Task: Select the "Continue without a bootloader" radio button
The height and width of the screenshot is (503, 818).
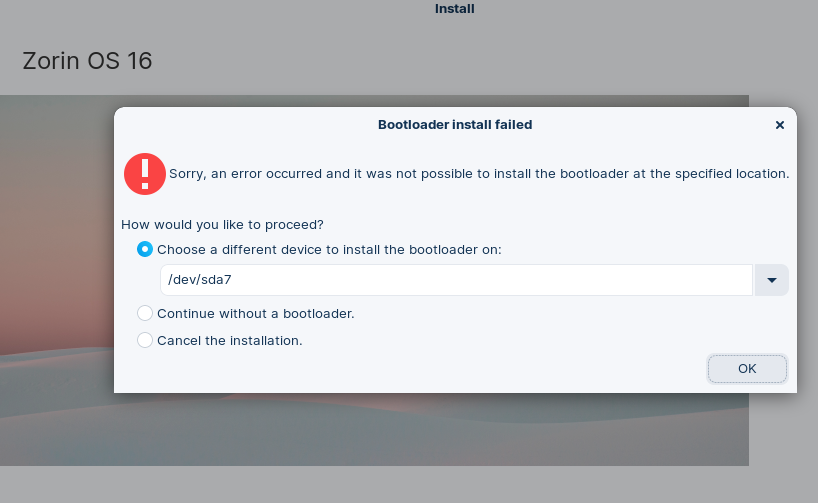Action: tap(145, 313)
